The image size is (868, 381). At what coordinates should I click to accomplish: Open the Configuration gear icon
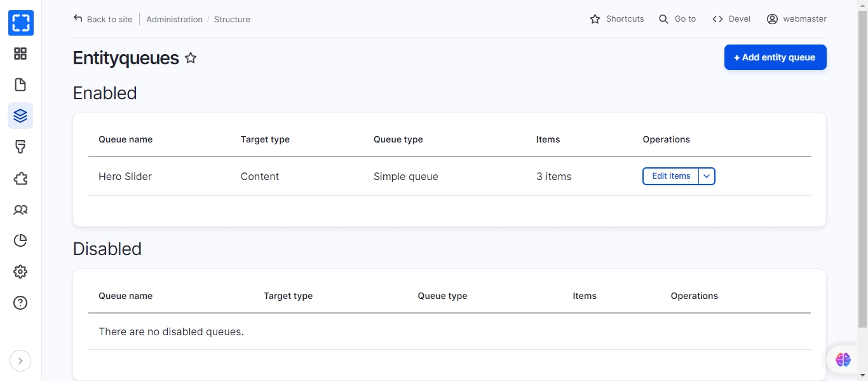pyautogui.click(x=20, y=272)
